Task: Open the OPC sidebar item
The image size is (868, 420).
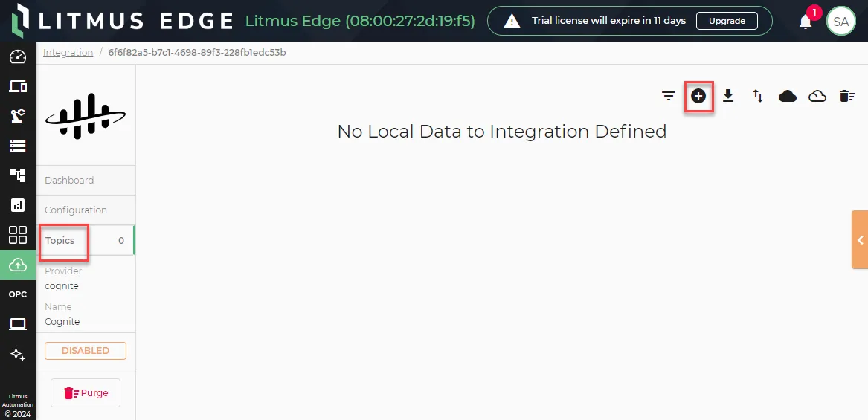Action: pos(18,294)
